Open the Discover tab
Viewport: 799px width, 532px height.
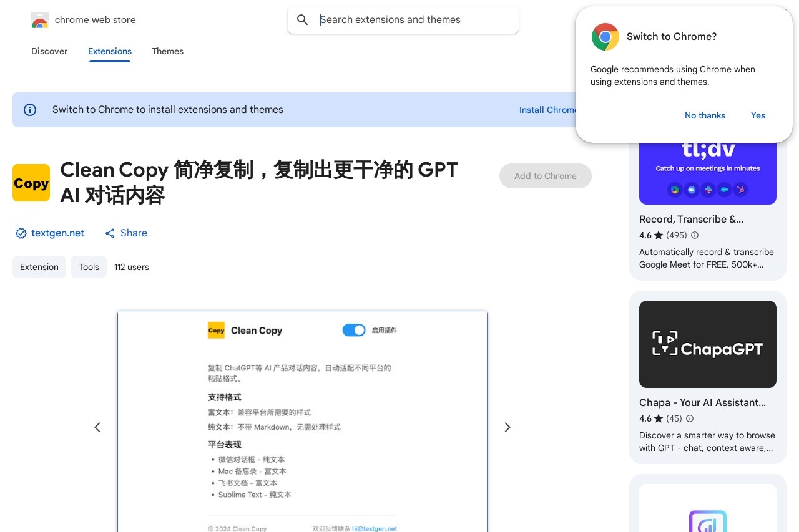tap(49, 51)
